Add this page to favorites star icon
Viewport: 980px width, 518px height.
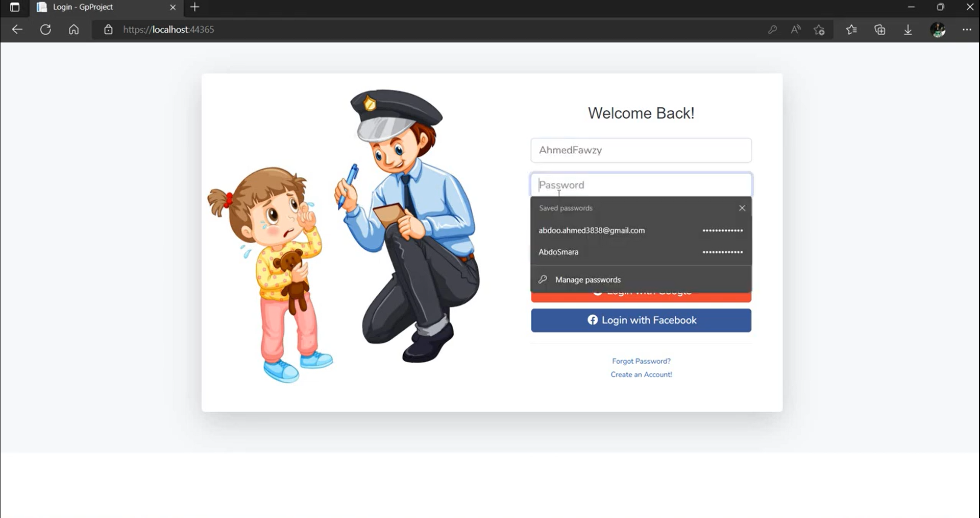[819, 30]
